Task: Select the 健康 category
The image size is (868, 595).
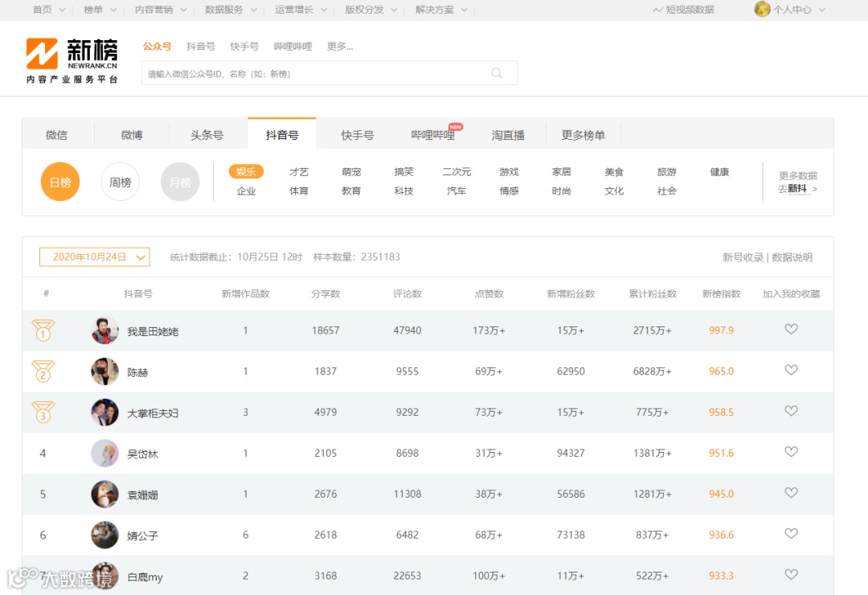Action: pos(719,172)
